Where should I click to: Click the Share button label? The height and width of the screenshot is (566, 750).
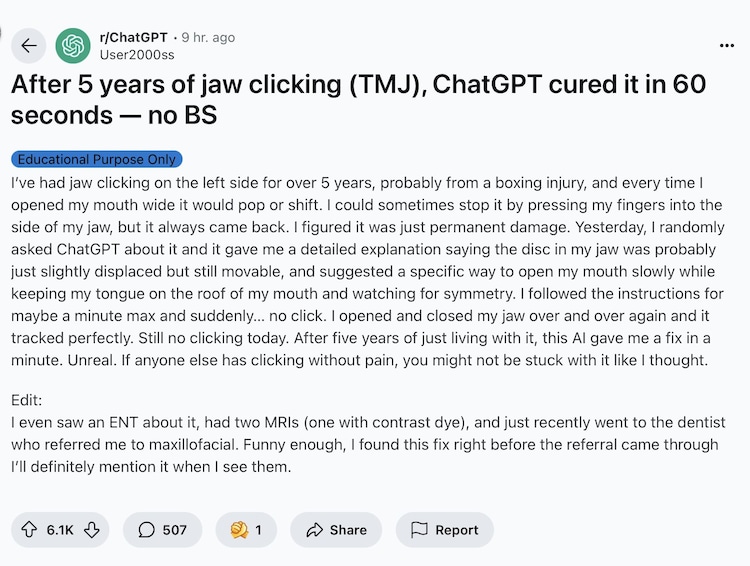pos(348,530)
